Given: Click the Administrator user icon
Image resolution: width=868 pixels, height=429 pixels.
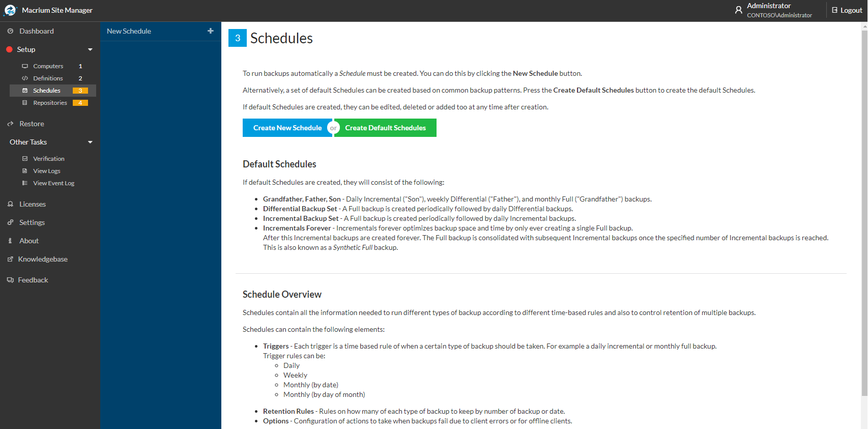Looking at the screenshot, I should coord(739,10).
